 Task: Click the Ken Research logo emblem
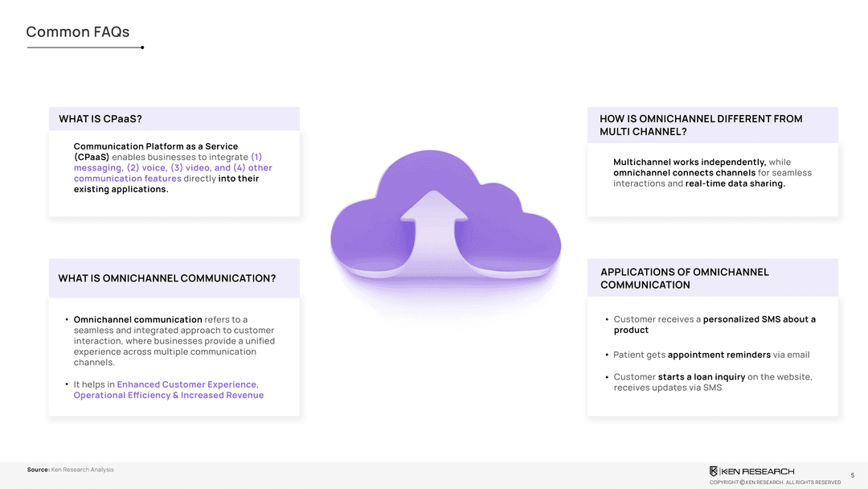[713, 471]
